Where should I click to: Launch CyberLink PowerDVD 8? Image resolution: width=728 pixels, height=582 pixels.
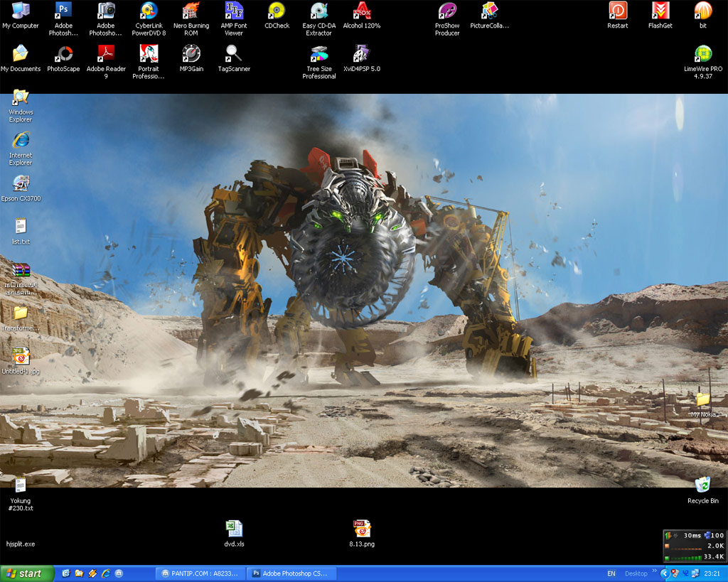click(149, 18)
